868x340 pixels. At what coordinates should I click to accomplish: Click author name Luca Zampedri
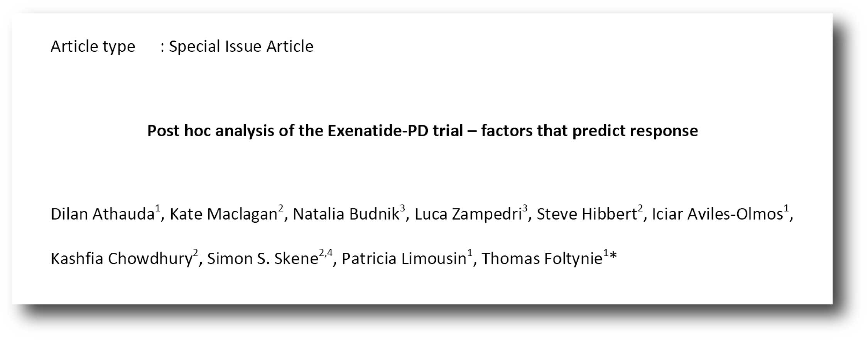tap(468, 214)
